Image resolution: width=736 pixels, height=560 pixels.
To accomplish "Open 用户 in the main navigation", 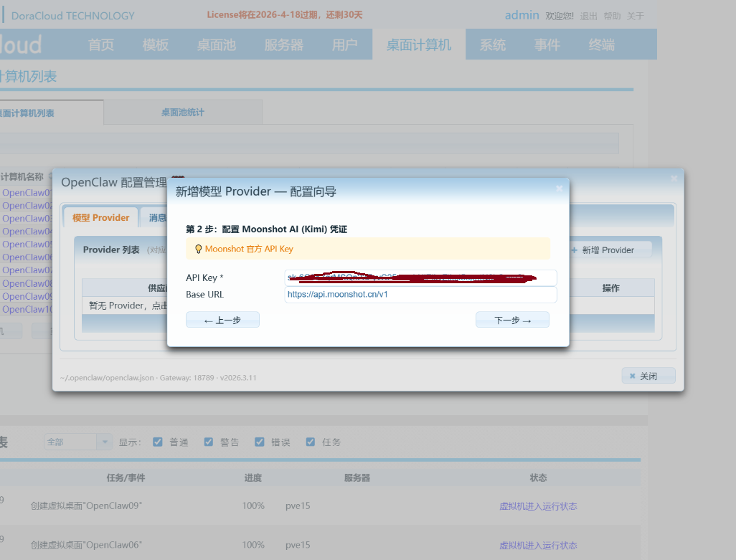I will click(x=344, y=45).
